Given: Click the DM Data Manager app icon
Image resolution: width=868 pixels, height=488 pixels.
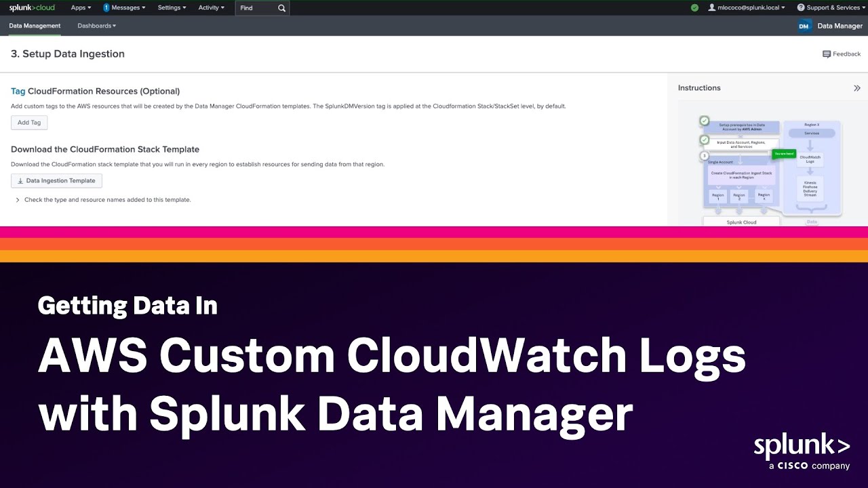Looking at the screenshot, I should (x=804, y=26).
